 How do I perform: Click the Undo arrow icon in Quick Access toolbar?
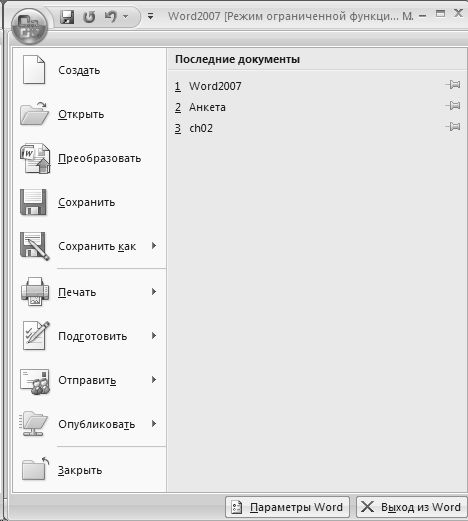click(110, 16)
